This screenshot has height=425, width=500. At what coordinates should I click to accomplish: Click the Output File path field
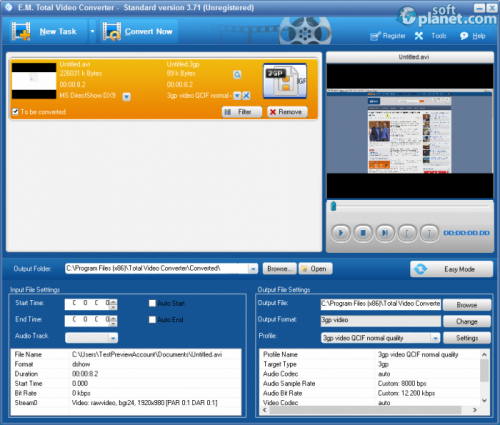coord(381,304)
